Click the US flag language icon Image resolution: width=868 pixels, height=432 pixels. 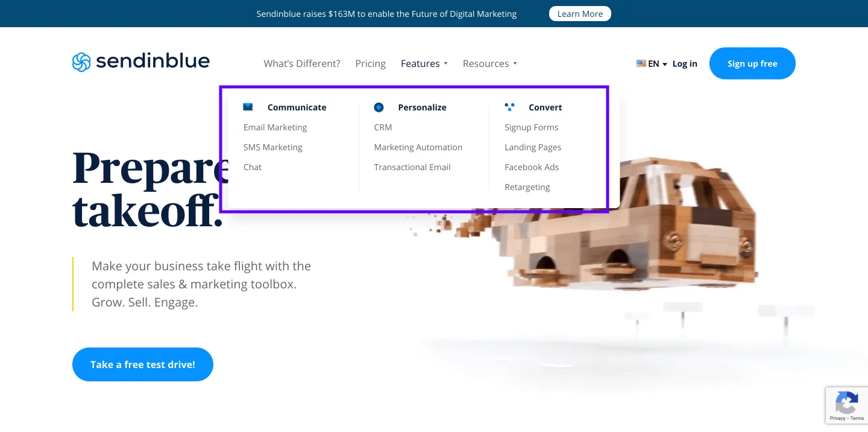tap(641, 63)
